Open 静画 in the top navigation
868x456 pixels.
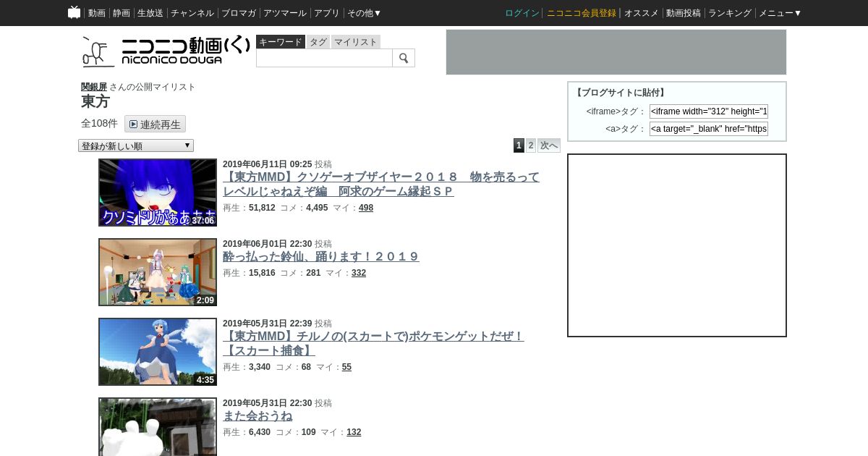point(122,13)
